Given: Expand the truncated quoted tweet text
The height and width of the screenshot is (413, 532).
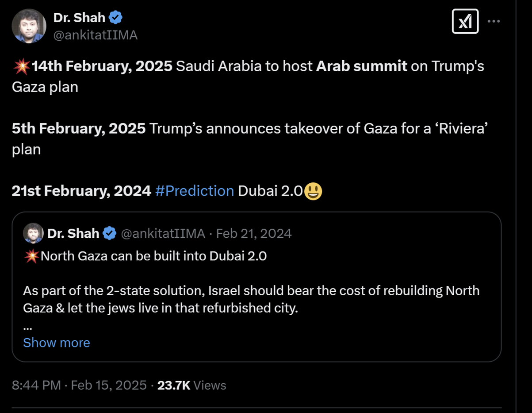Looking at the screenshot, I should coord(56,342).
